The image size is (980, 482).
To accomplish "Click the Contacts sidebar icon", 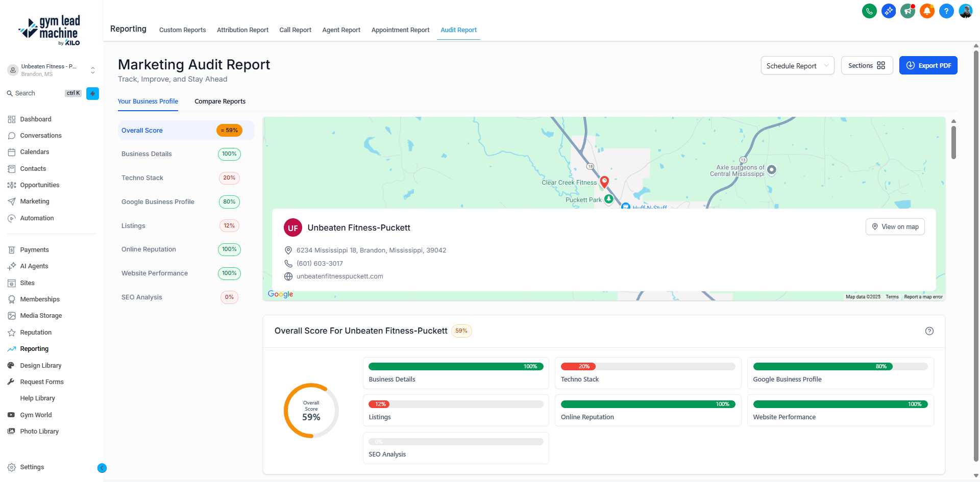I will (12, 169).
